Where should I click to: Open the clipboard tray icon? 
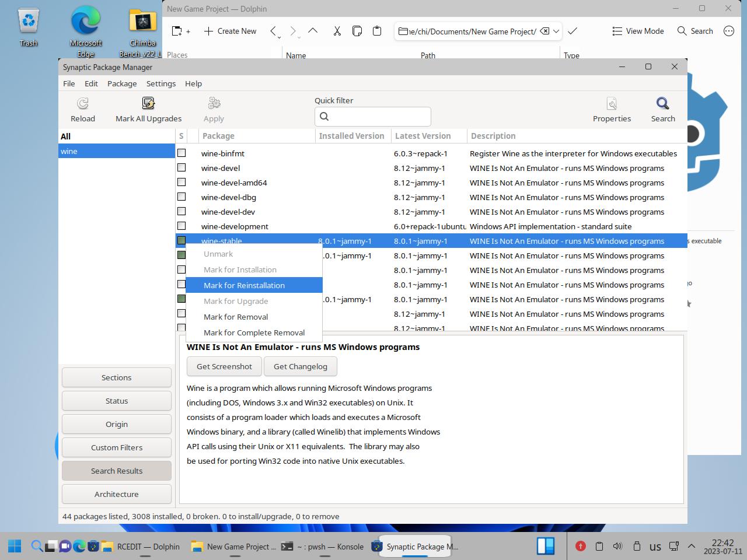599,547
